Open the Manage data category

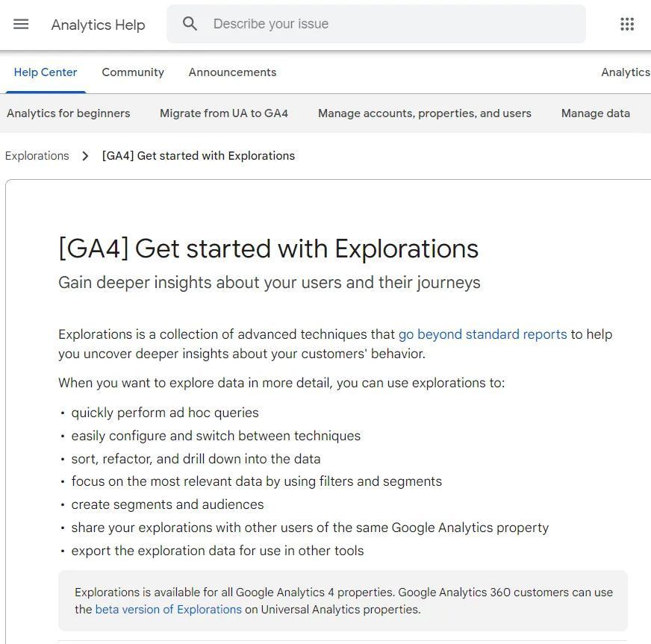tap(595, 113)
